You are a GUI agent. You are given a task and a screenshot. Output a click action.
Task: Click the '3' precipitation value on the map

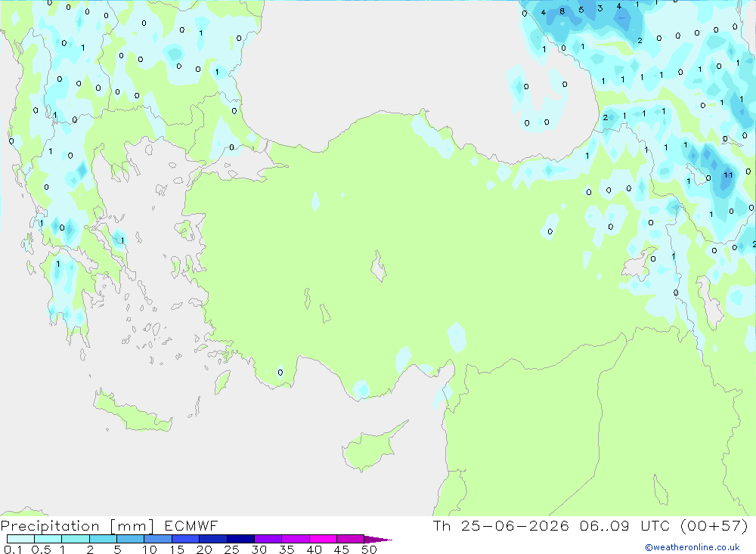pyautogui.click(x=600, y=8)
